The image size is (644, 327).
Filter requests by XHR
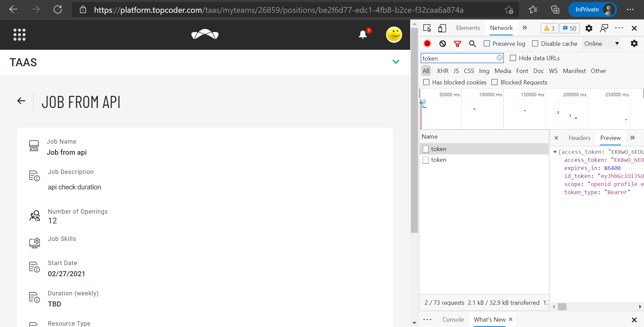[442, 71]
